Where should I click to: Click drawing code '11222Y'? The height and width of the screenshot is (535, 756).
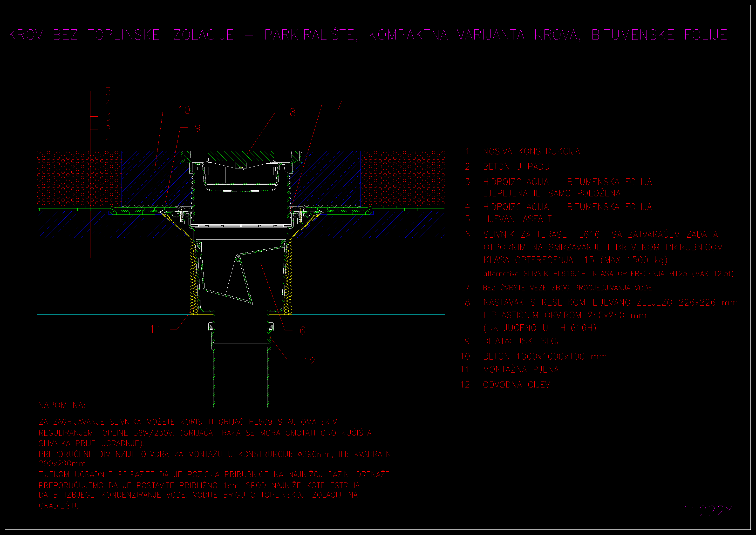tap(707, 511)
